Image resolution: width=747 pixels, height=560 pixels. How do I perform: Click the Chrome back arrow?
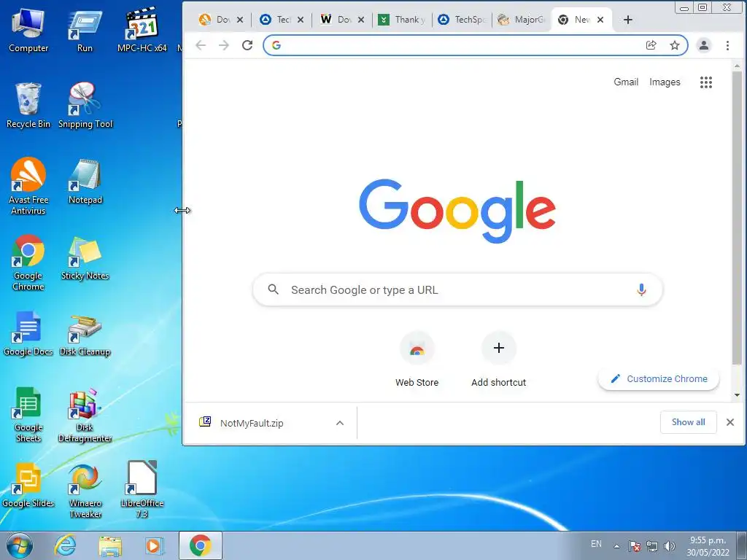[201, 45]
